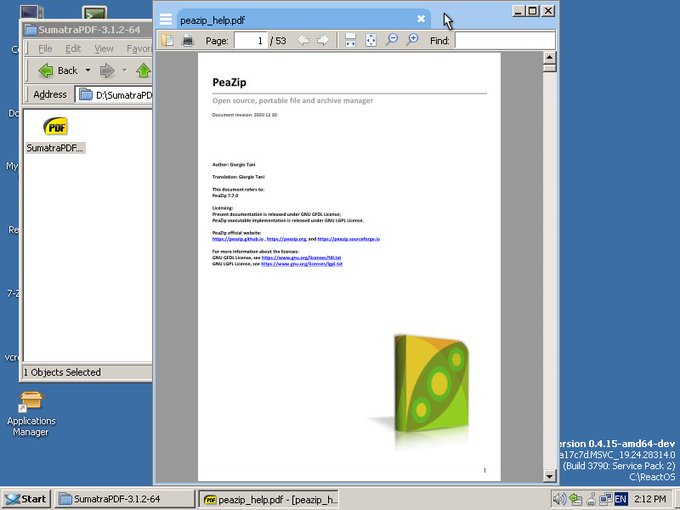Open the SumatraPDF hamburger menu
Viewport: 680px width, 510px height.
point(166,20)
